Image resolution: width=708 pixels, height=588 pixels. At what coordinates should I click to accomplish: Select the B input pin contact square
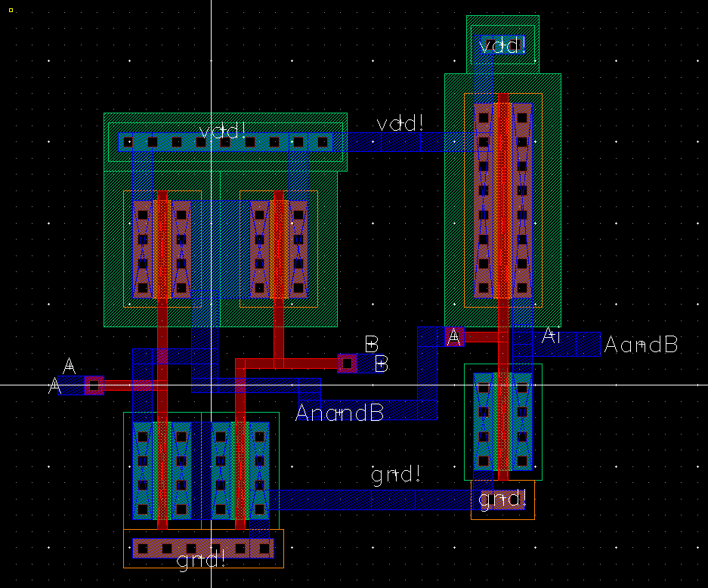[347, 363]
